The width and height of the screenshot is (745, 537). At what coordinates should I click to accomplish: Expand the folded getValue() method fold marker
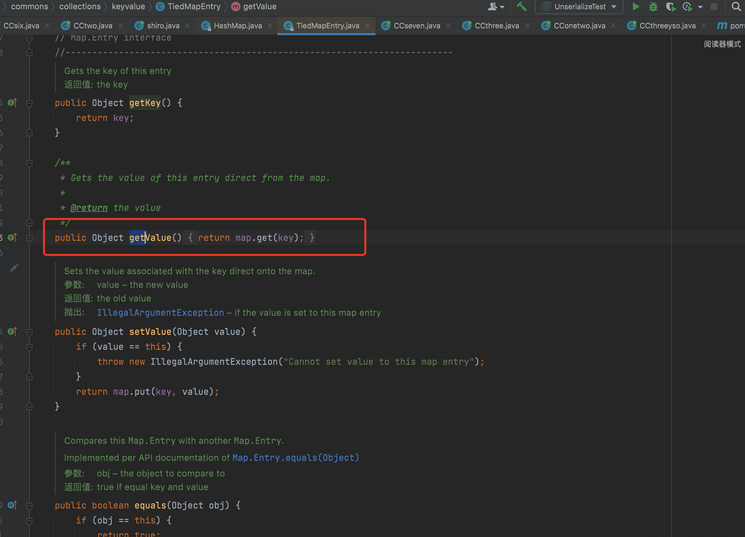[29, 238]
